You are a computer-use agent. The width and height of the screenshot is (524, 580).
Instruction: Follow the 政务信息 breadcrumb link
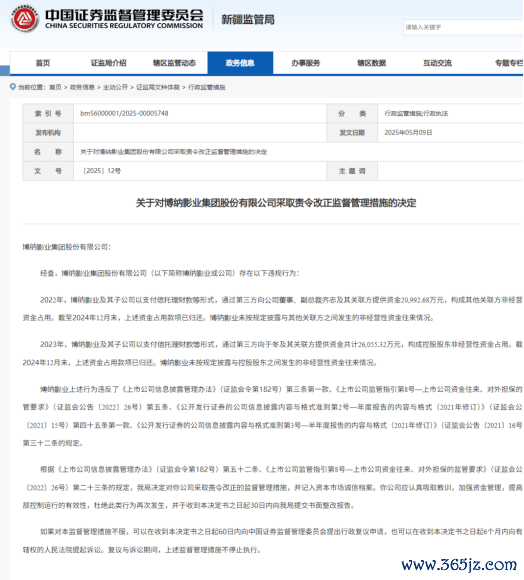[x=82, y=87]
